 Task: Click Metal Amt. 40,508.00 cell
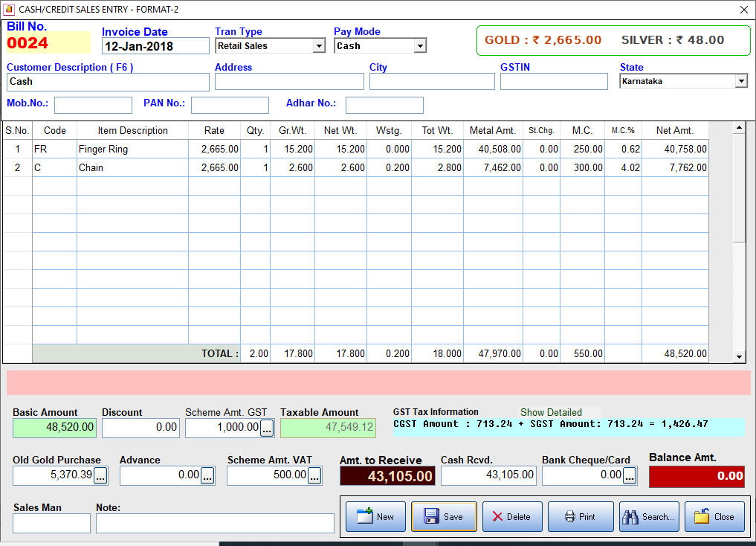(494, 149)
